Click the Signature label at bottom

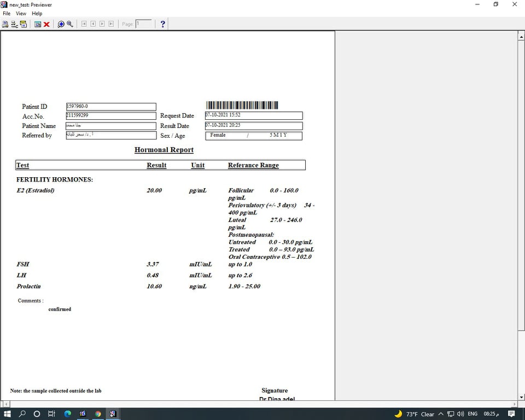coord(275,390)
